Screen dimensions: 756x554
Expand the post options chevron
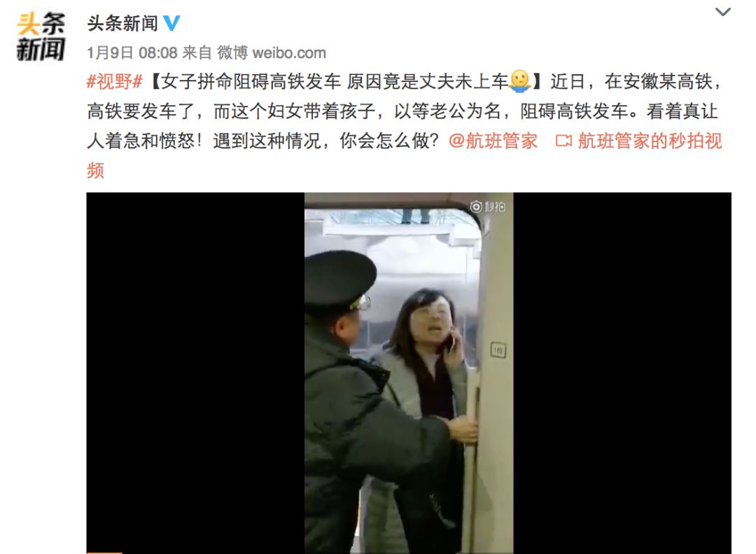pos(722,12)
